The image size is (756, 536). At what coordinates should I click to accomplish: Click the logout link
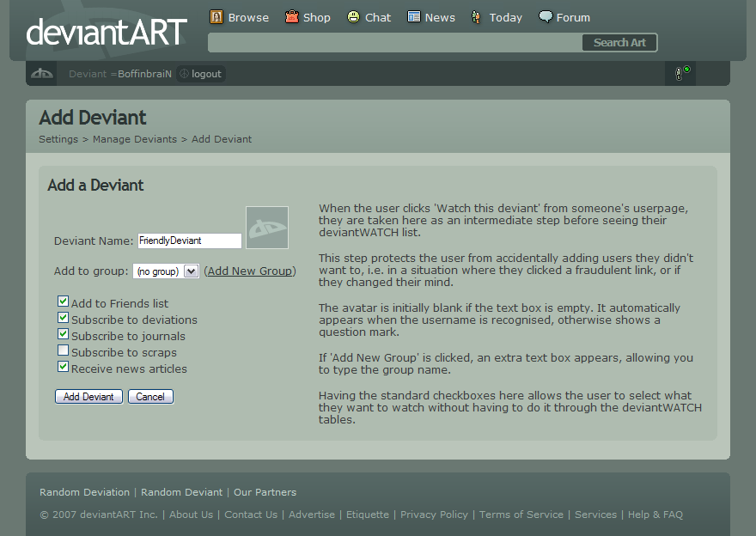click(x=206, y=74)
